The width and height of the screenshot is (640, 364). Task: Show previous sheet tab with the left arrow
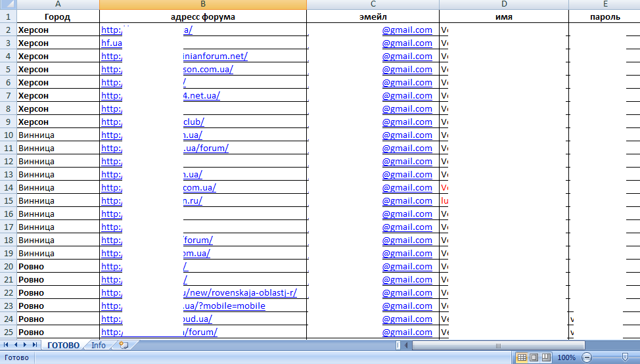coord(16,345)
